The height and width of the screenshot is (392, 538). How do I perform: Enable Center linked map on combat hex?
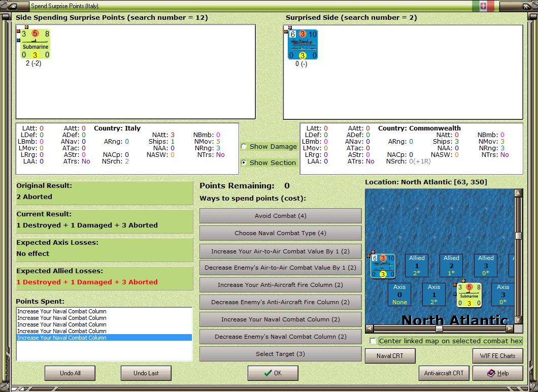coord(373,341)
